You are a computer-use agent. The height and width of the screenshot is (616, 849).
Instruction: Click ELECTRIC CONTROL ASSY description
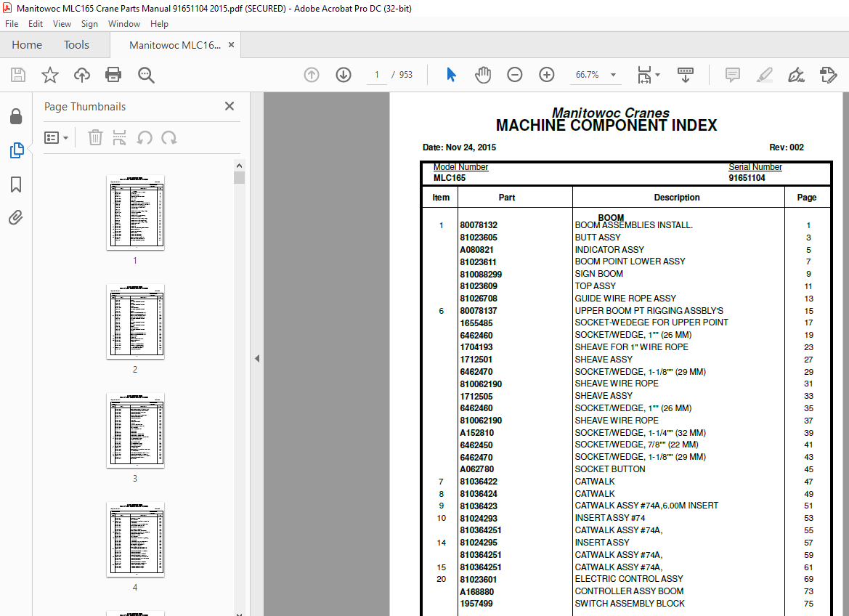(629, 579)
